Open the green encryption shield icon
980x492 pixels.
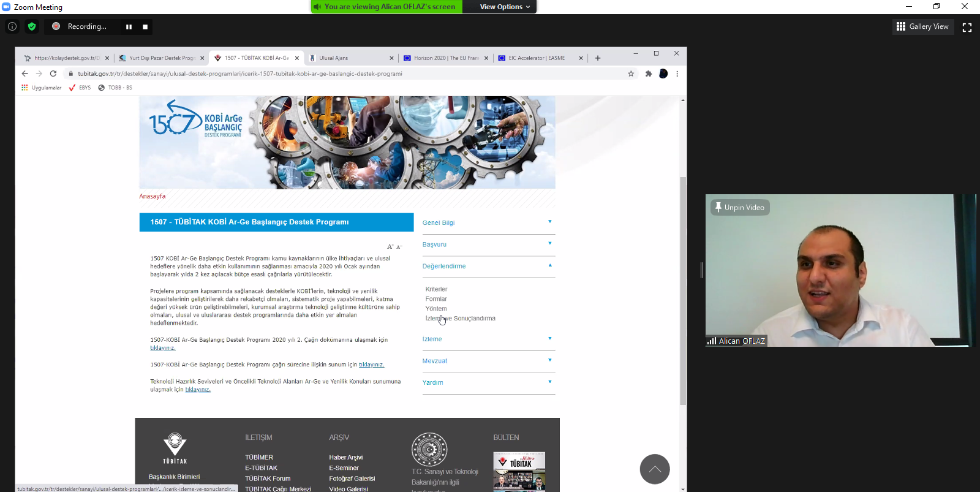tap(32, 26)
